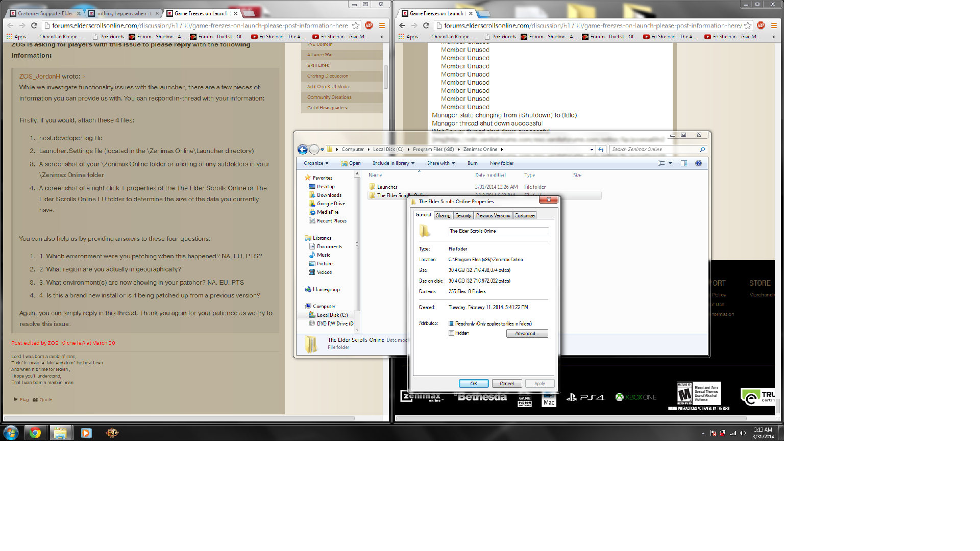
Task: Click the Explorer forward navigation arrow
Action: coord(314,149)
